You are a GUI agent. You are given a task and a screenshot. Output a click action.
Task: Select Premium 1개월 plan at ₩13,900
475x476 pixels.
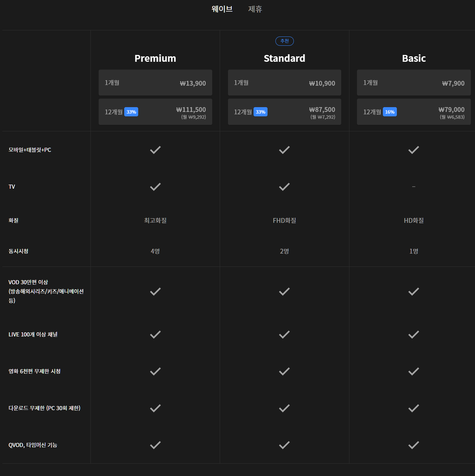click(155, 83)
